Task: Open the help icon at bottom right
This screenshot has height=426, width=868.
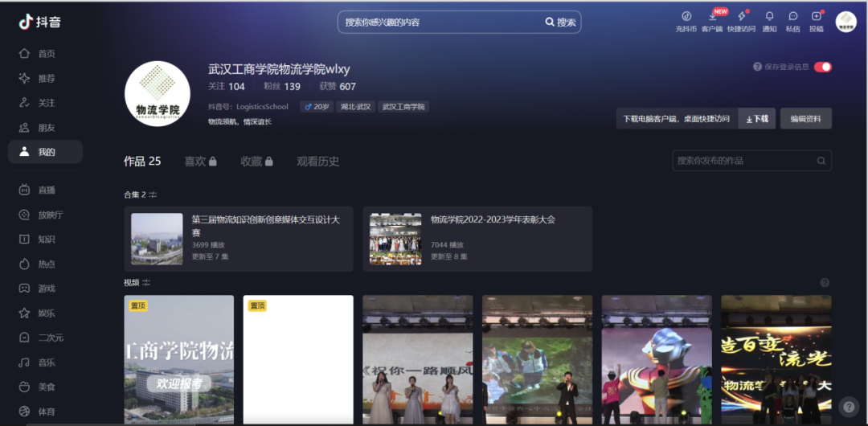Action: 848,407
